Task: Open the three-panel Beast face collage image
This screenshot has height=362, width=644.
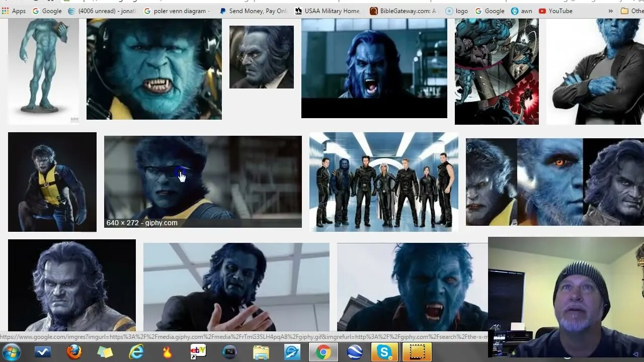Action: click(555, 182)
